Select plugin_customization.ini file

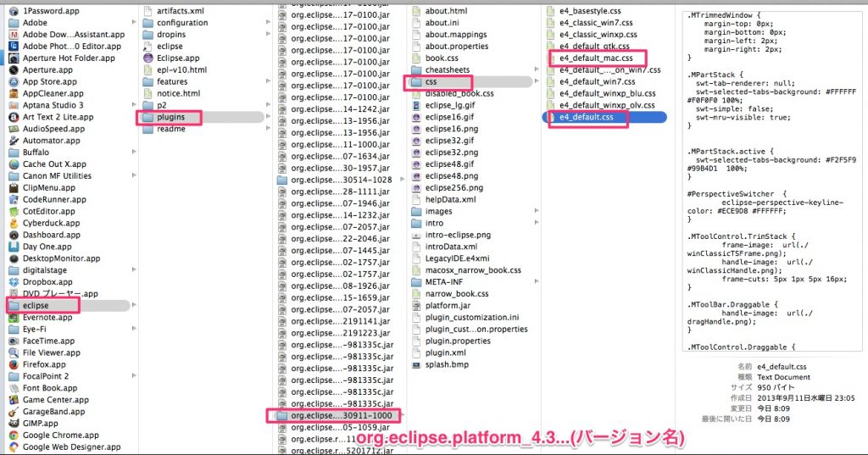coord(471,317)
